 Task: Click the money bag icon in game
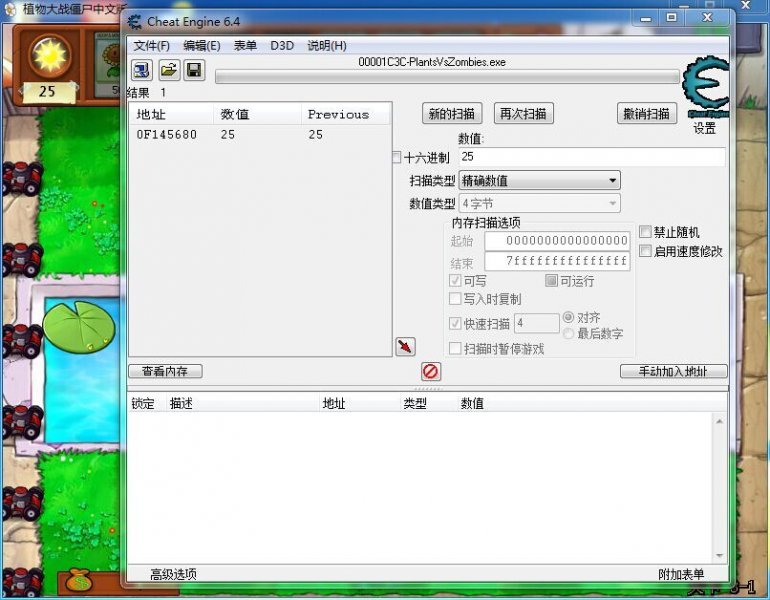pyautogui.click(x=78, y=581)
